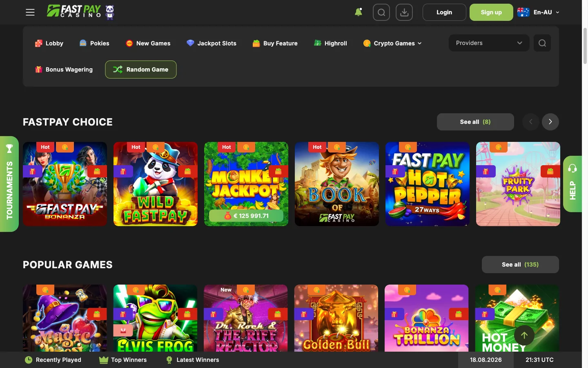This screenshot has height=368, width=588.
Task: Click the Monkey Jackpot € 125 991.71 amount
Action: click(x=246, y=216)
